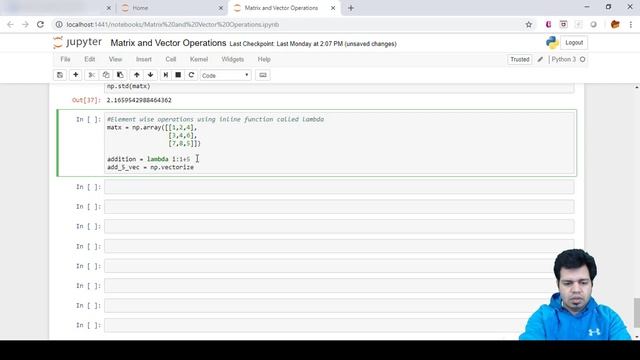640x360 pixels.
Task: Open the View menu
Action: 116,60
